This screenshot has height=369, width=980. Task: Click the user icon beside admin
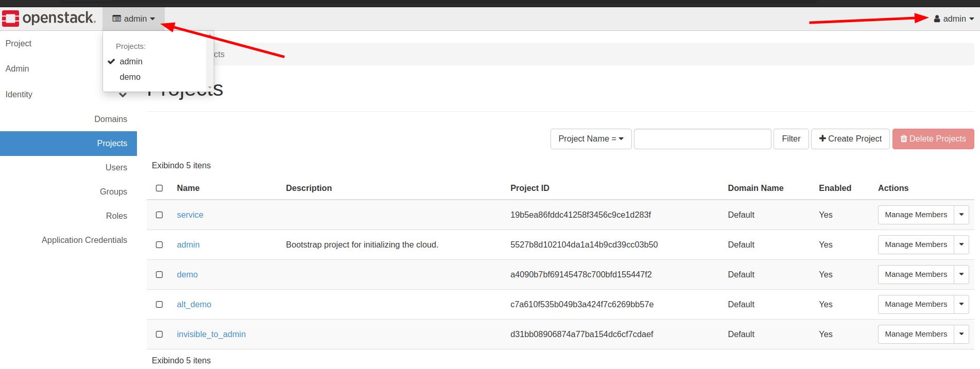(937, 19)
